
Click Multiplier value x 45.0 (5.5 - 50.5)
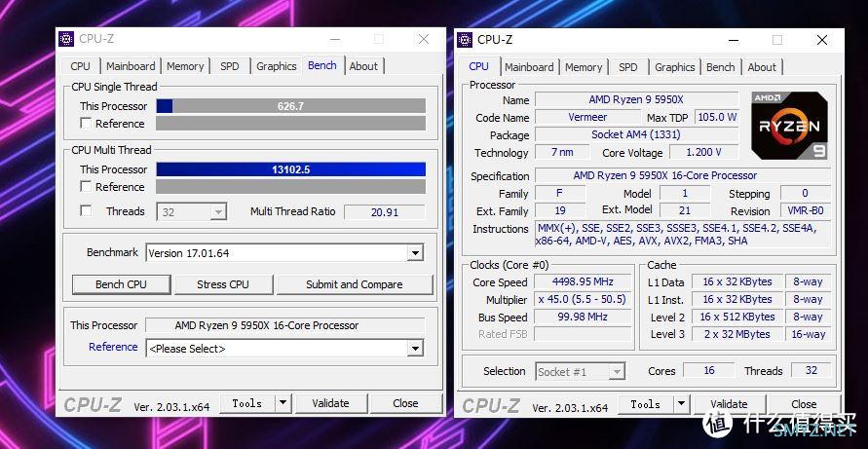point(583,300)
